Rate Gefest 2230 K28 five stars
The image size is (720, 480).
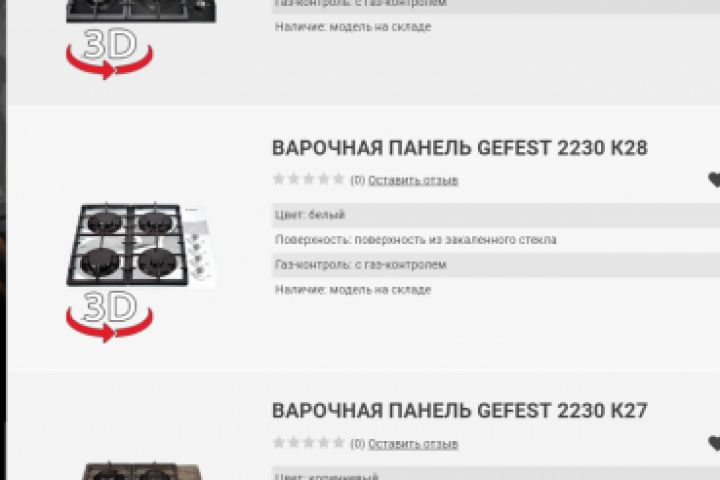click(338, 179)
